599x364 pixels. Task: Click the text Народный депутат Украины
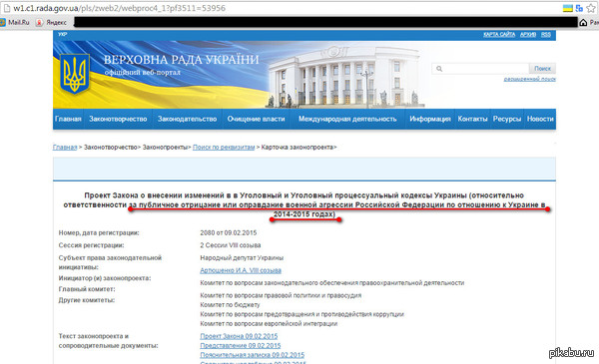coord(242,258)
